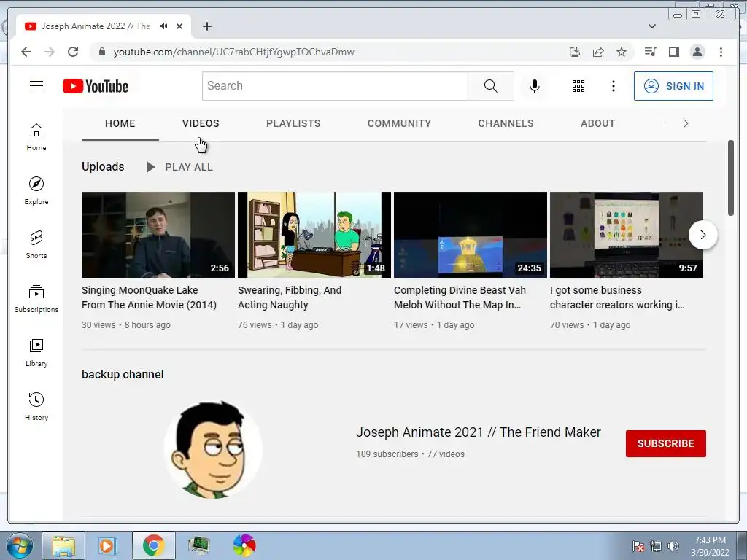
Task: Open the business character creators video title
Action: (617, 297)
